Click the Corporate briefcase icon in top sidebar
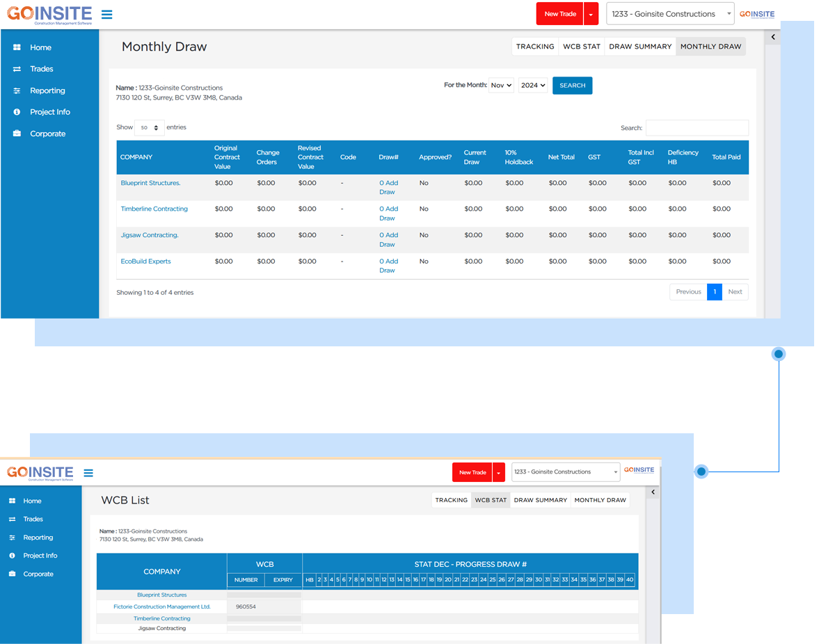The height and width of the screenshot is (644, 835). (x=17, y=134)
